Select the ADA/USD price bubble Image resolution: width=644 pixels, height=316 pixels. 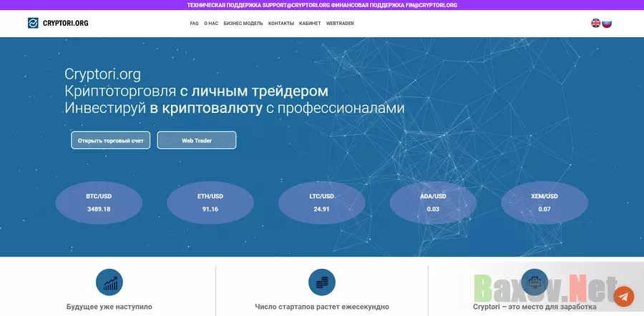(x=433, y=203)
